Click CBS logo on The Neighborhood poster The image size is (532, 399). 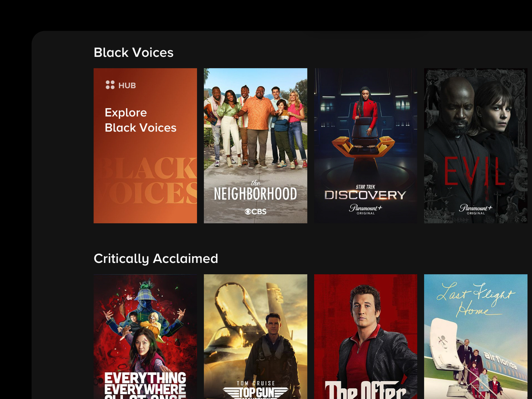click(255, 212)
